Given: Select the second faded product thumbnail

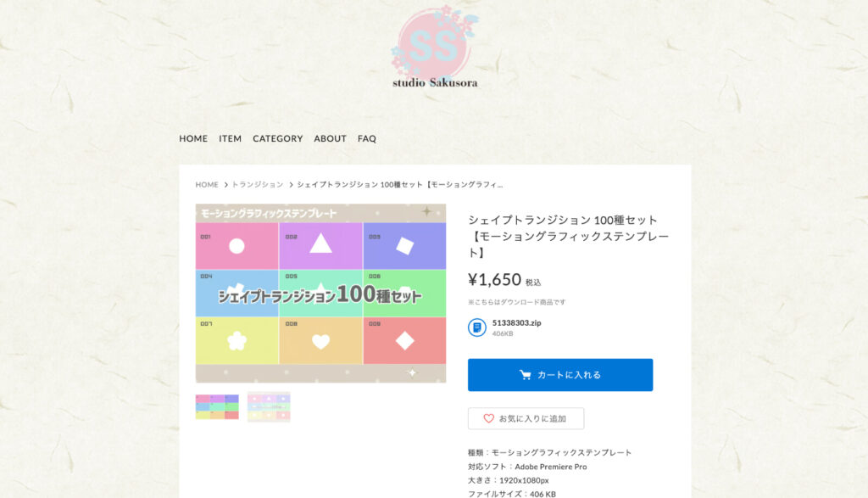Looking at the screenshot, I should pos(269,406).
